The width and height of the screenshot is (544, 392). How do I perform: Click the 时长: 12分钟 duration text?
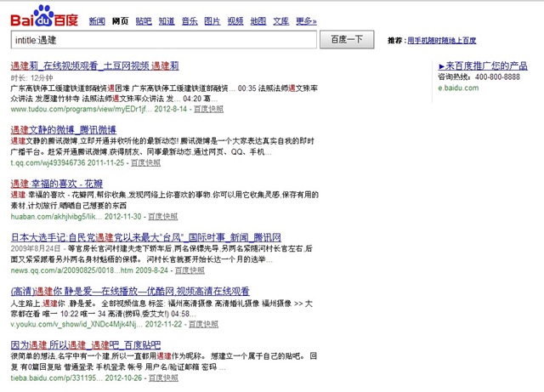click(32, 77)
